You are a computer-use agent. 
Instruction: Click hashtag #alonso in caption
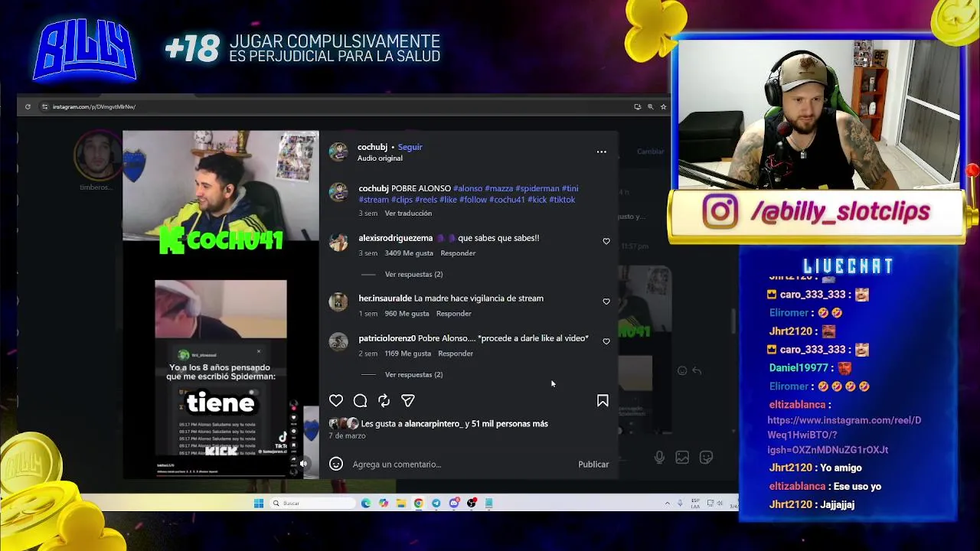(x=468, y=188)
